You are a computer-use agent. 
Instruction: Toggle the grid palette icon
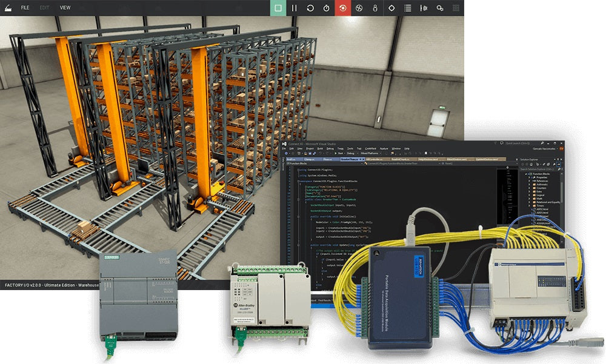point(456,8)
